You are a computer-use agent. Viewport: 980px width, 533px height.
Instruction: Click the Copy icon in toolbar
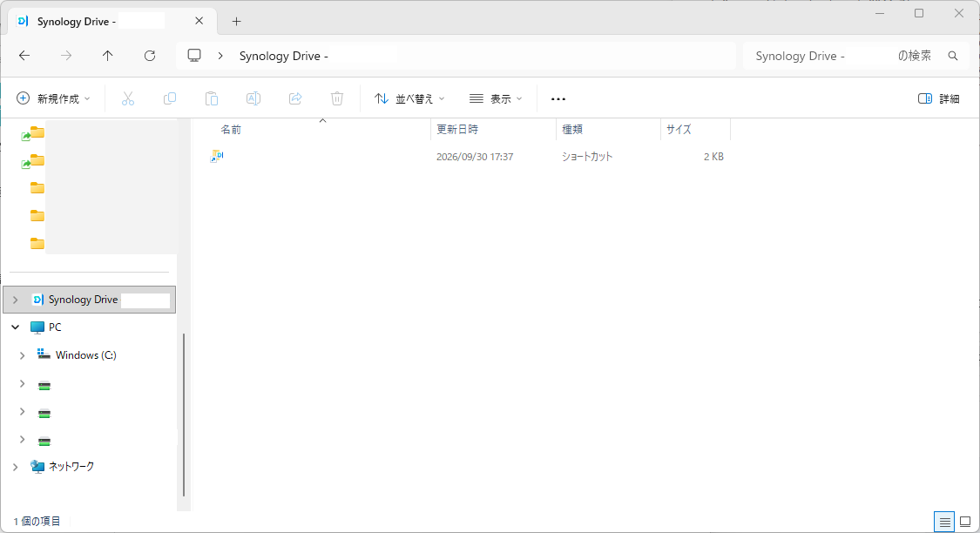(x=169, y=98)
